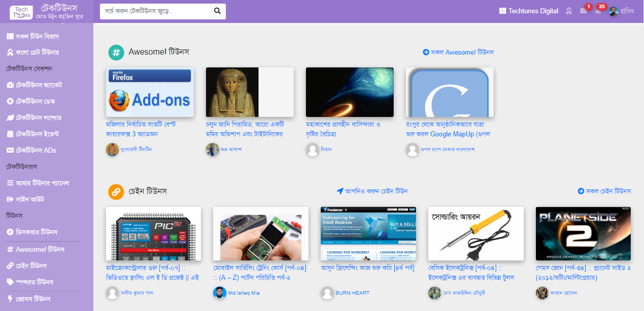Click author name ফাহাদ হোসেন
Image resolution: width=644 pixels, height=311 pixels.
click(x=563, y=293)
